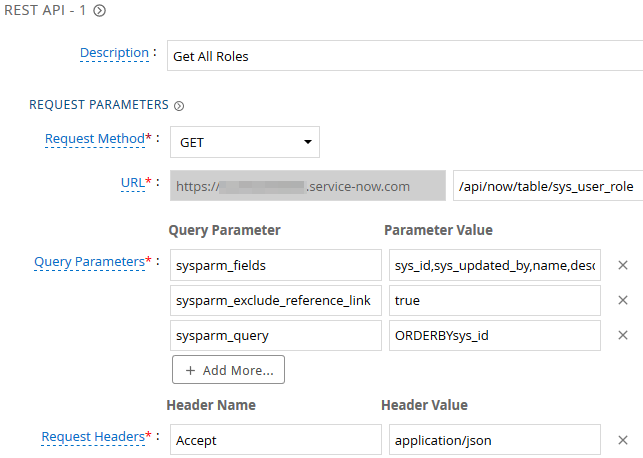Click the Query Parameter column header
Screen dimensions: 643x458
coord(225,230)
